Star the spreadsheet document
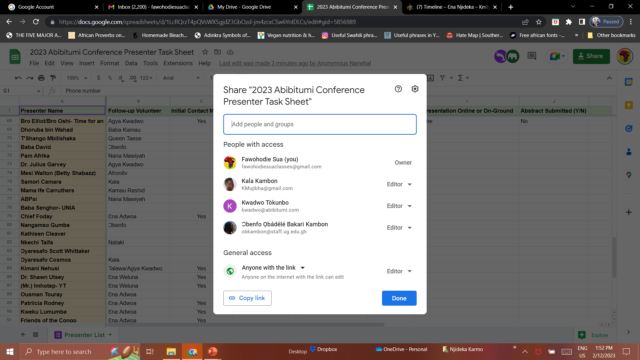The image size is (640, 360). tap(205, 52)
